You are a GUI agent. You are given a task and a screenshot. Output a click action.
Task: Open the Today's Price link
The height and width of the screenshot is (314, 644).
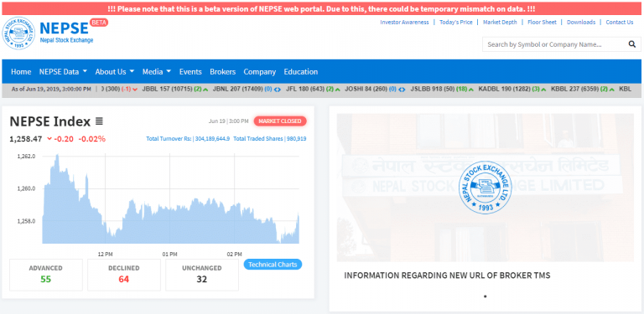pos(456,22)
